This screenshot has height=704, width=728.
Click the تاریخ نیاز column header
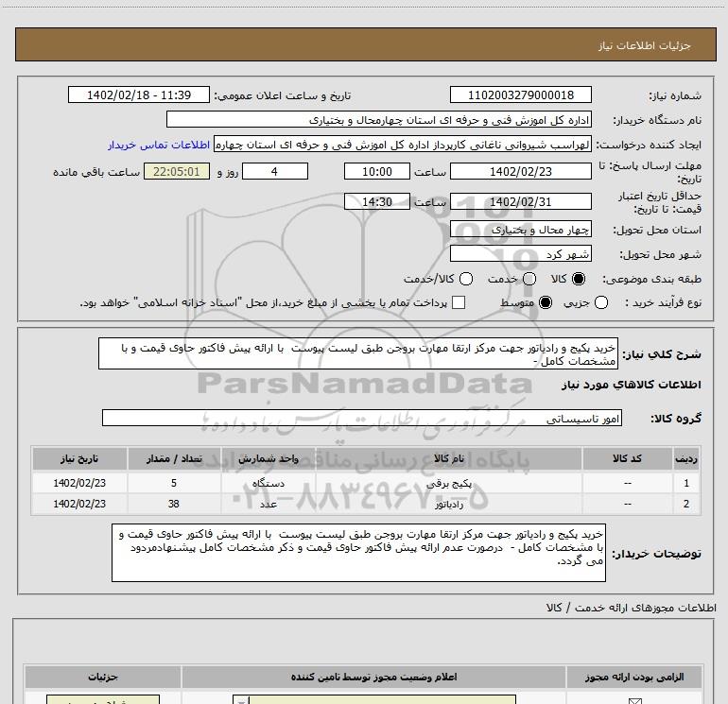point(79,459)
